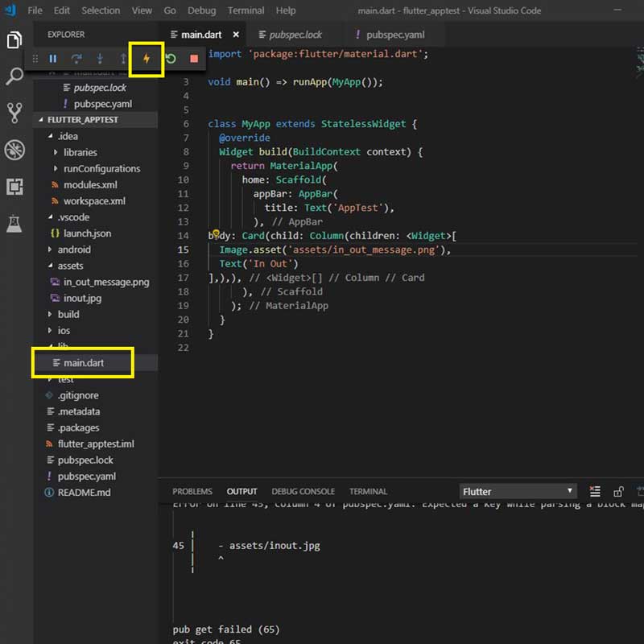This screenshot has width=644, height=644.
Task: Open the Search view in activity bar
Action: (x=14, y=77)
